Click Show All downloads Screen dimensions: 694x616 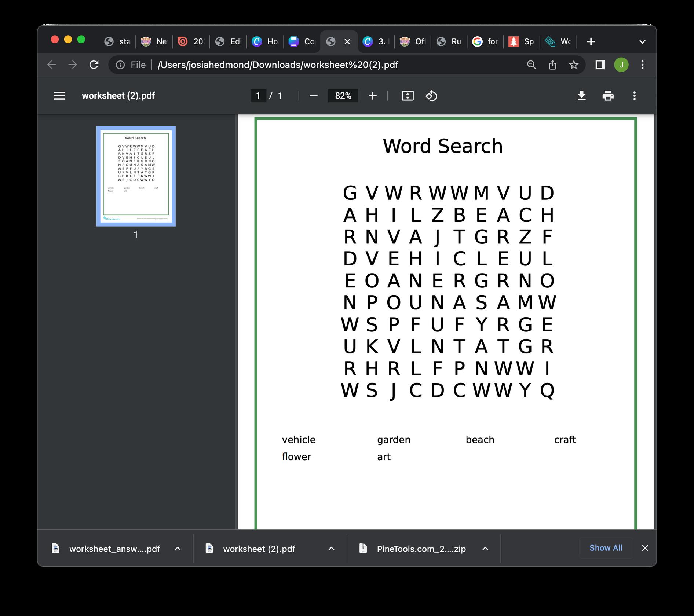tap(606, 548)
